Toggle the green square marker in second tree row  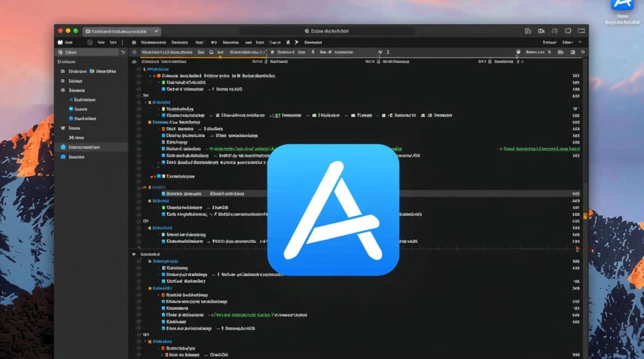click(x=163, y=82)
